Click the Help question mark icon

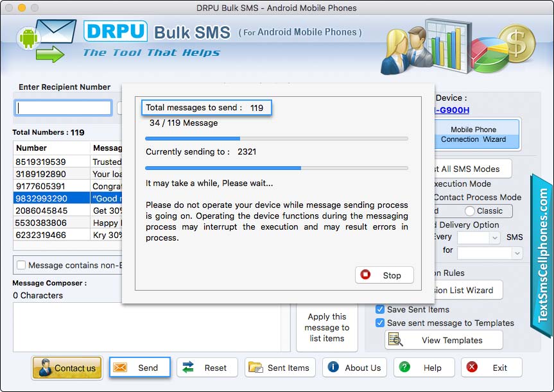point(404,367)
